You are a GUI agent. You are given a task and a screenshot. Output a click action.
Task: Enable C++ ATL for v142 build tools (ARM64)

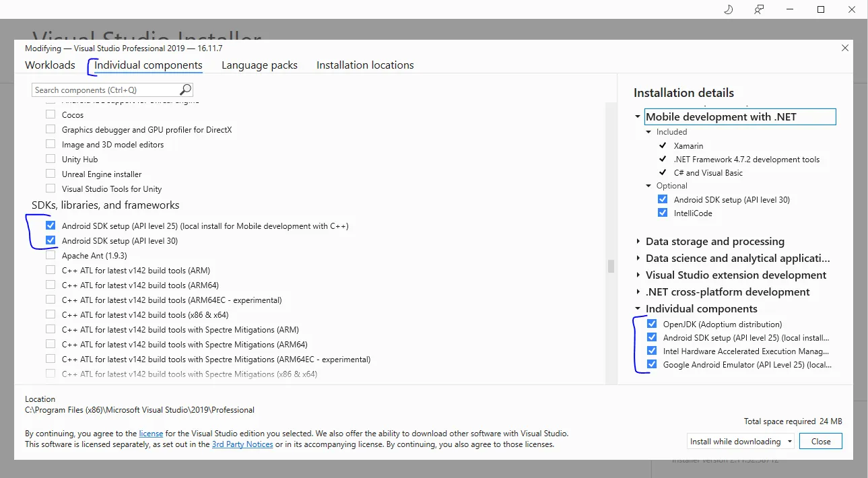(x=51, y=285)
